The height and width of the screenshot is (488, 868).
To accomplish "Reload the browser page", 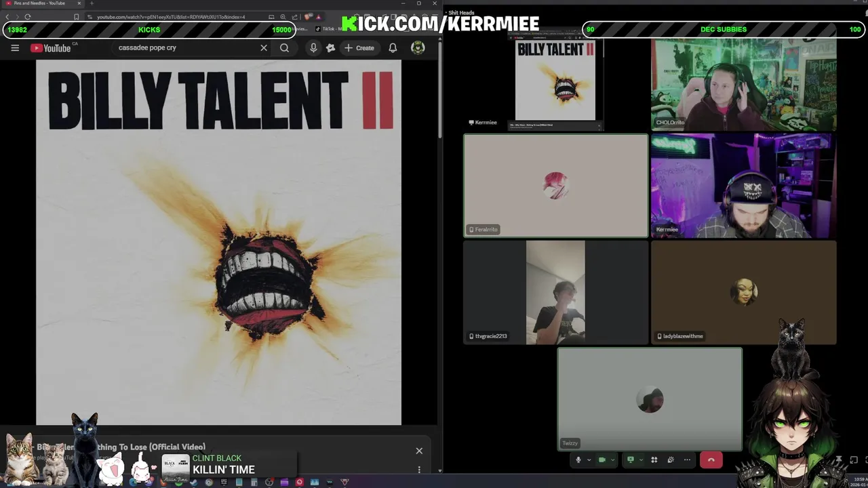I will (27, 17).
